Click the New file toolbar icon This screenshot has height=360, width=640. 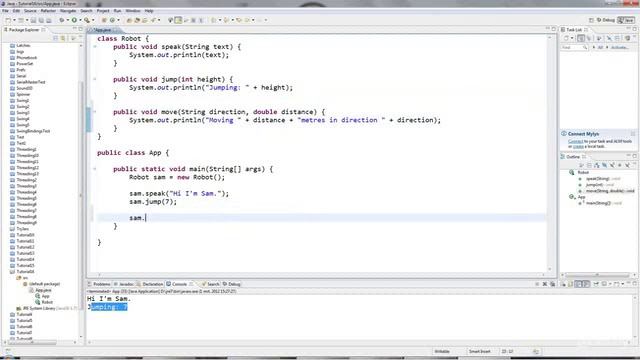click(8, 20)
